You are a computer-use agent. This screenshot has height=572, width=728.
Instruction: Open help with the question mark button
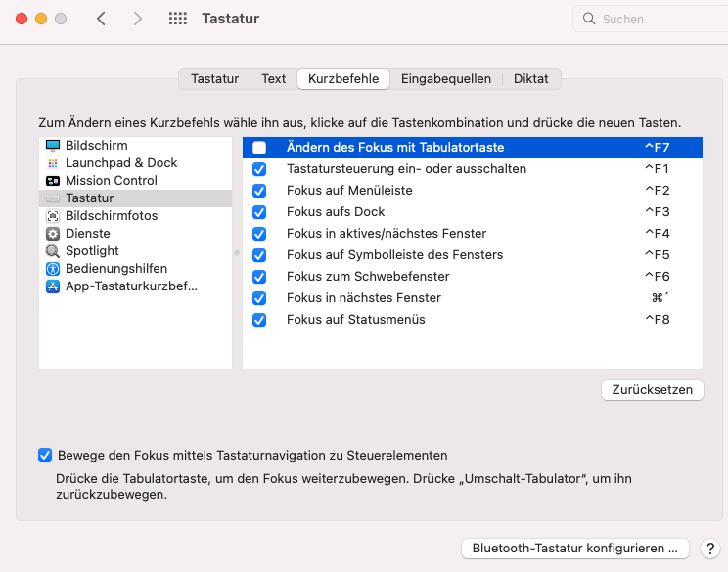pyautogui.click(x=709, y=549)
